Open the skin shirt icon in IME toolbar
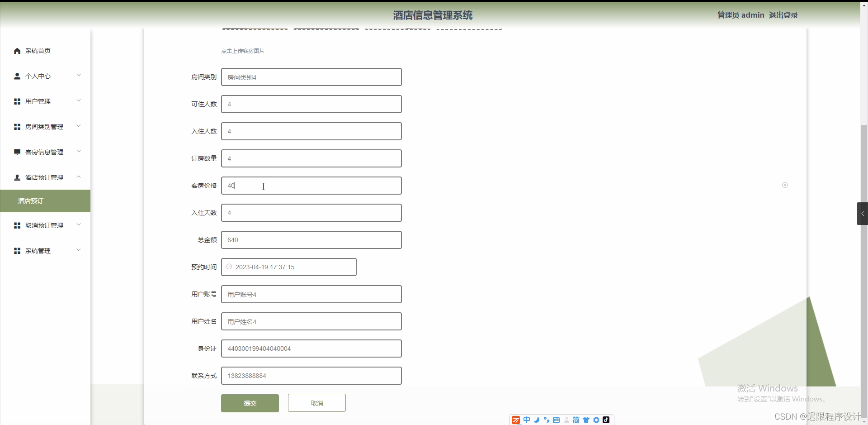Viewport: 868px width, 425px height. tap(586, 420)
